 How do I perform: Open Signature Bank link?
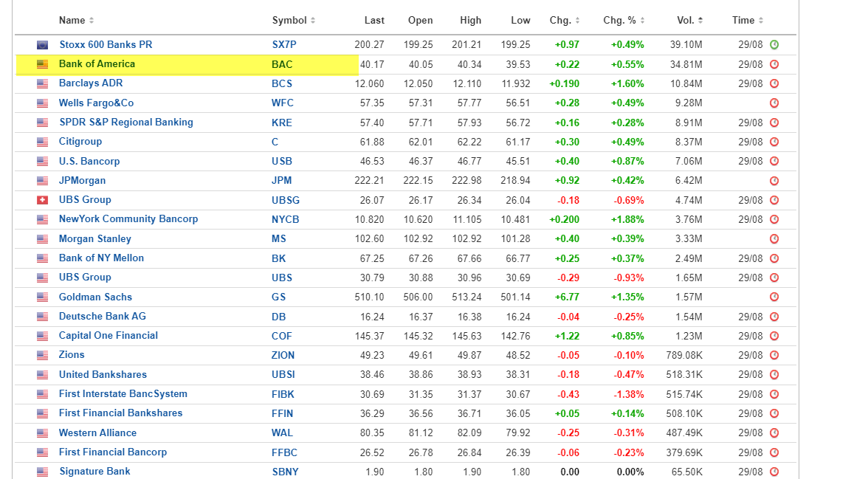[x=94, y=471]
